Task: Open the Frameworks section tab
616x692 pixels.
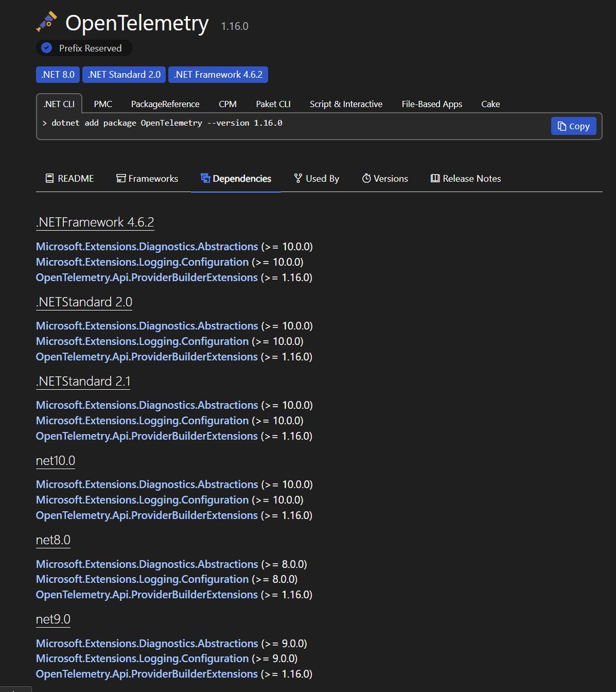Action: click(148, 178)
